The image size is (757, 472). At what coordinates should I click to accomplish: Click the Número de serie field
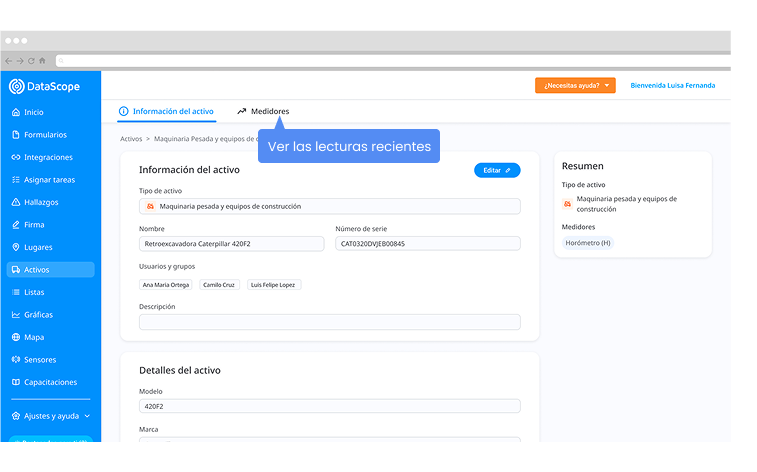pyautogui.click(x=427, y=243)
